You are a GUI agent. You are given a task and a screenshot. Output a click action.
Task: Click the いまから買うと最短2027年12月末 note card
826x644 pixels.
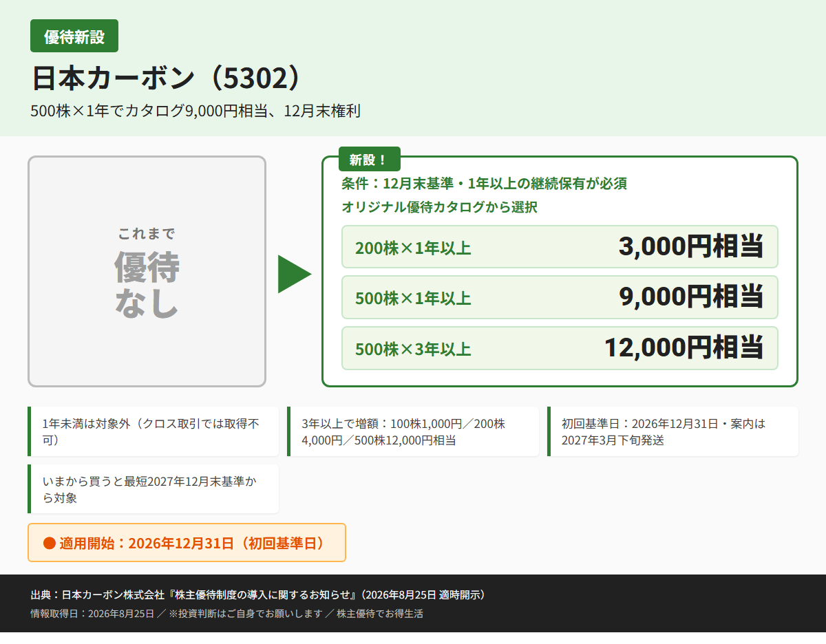point(153,489)
